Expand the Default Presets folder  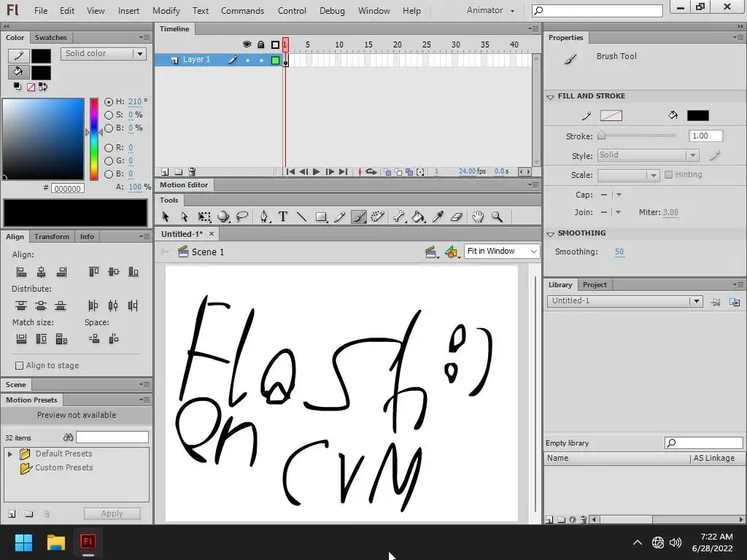(x=10, y=454)
